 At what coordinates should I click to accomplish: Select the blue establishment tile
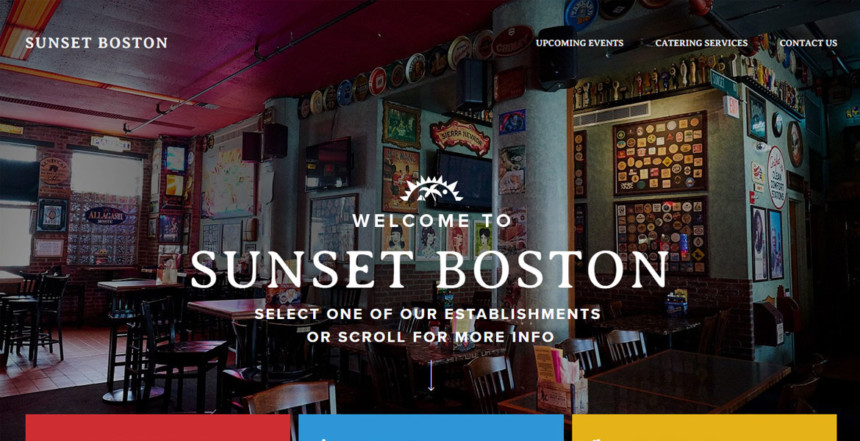tap(431, 428)
